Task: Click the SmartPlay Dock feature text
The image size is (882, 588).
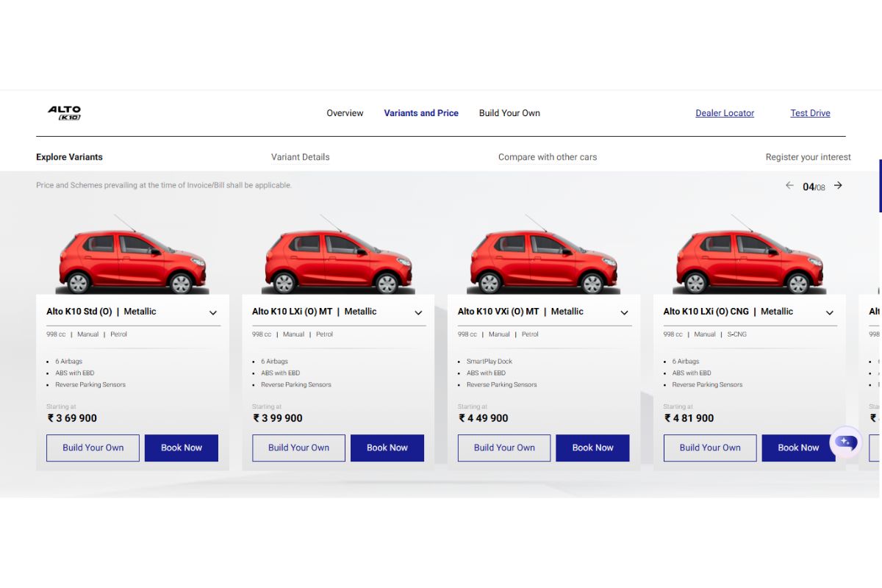Action: (490, 362)
